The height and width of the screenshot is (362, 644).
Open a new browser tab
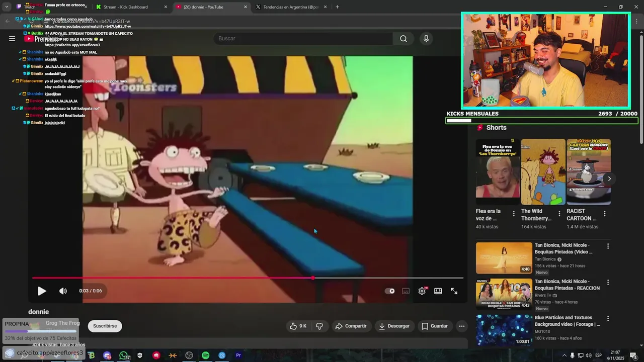[337, 7]
